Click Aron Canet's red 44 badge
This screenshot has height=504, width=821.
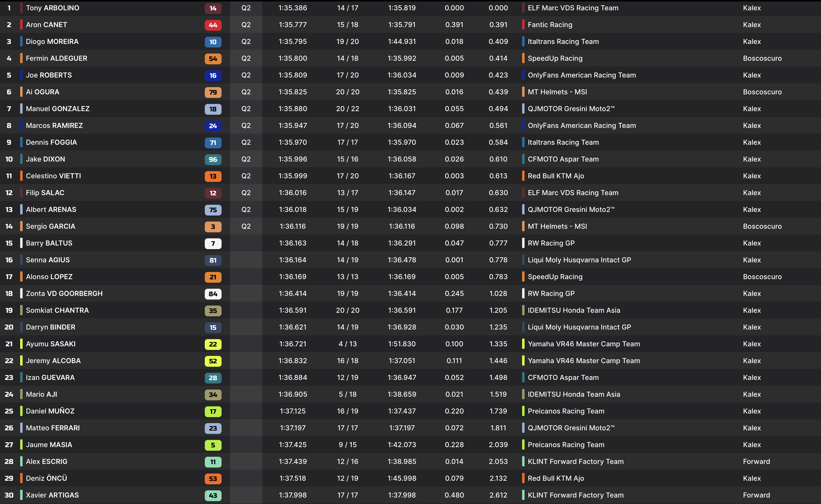213,25
